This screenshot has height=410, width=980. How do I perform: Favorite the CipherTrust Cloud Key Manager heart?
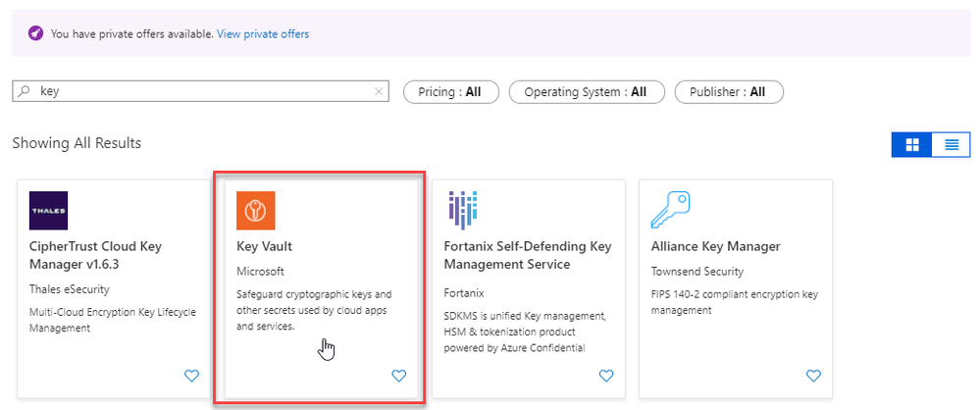191,376
